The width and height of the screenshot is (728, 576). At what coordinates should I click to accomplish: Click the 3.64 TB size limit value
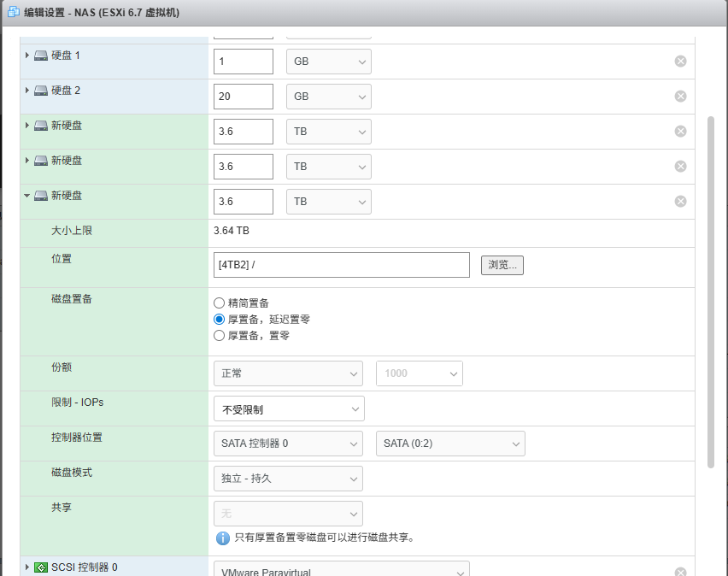point(232,231)
